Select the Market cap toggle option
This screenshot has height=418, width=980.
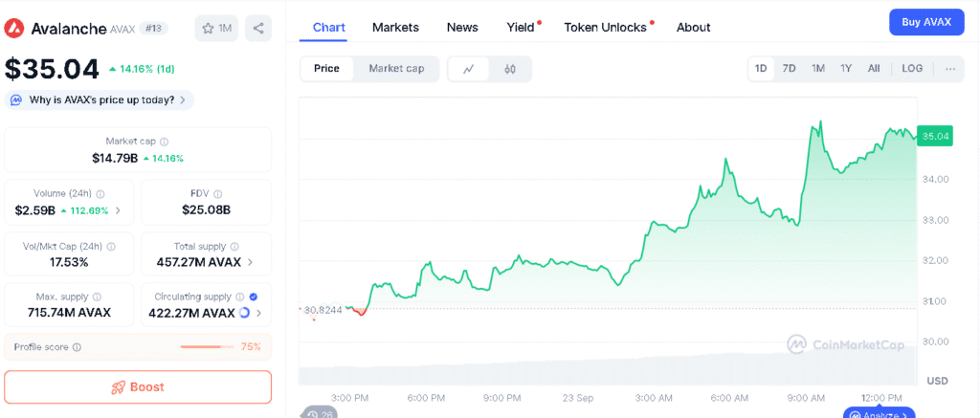pyautogui.click(x=396, y=69)
